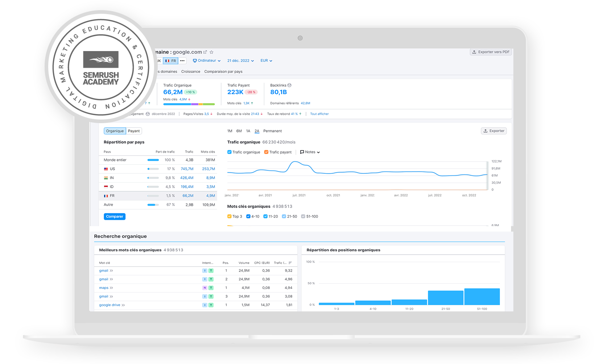Viewport: 607px width, 364px height.
Task: Click the organic keywords colored distribution bar
Action: [189, 104]
